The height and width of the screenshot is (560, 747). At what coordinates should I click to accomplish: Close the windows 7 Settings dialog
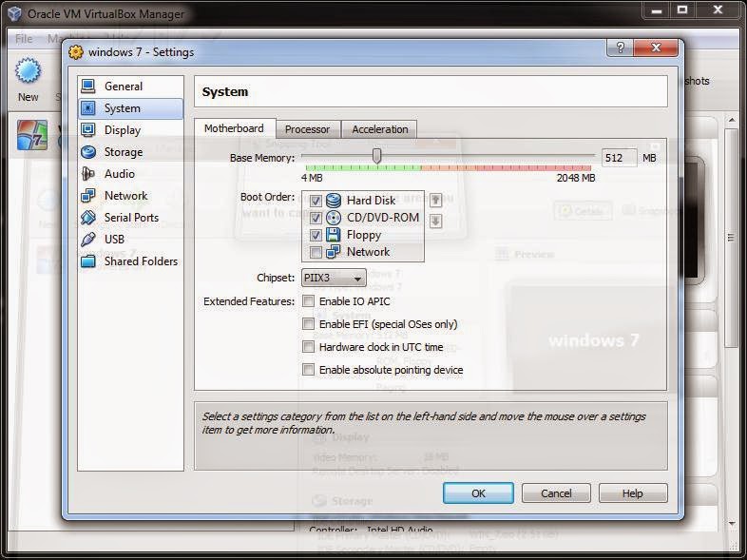(x=656, y=48)
